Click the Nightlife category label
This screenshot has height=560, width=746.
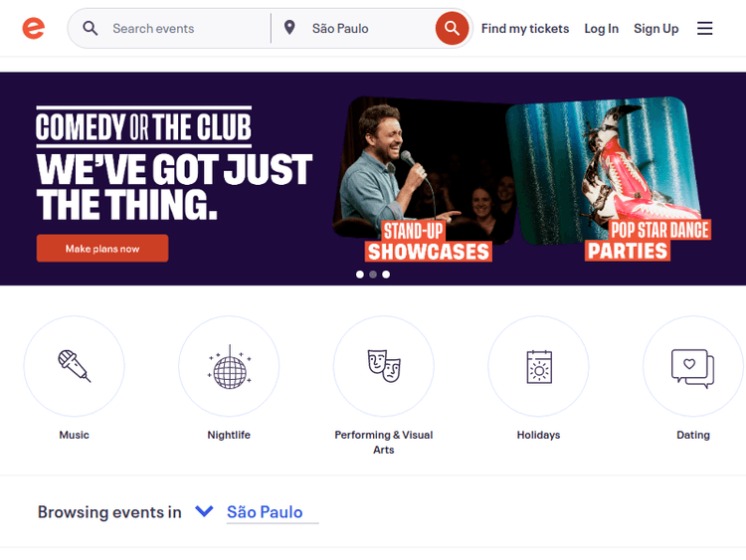point(229,435)
